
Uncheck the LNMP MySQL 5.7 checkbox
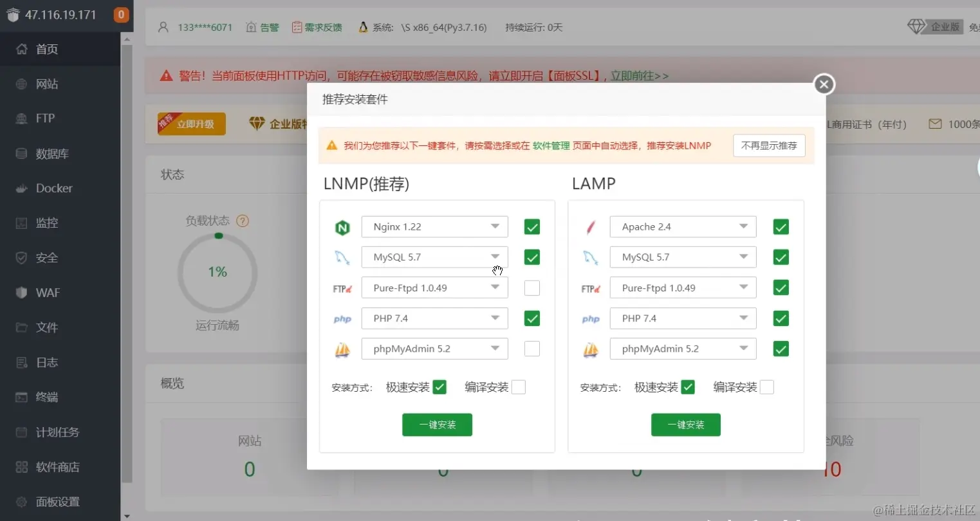(532, 257)
